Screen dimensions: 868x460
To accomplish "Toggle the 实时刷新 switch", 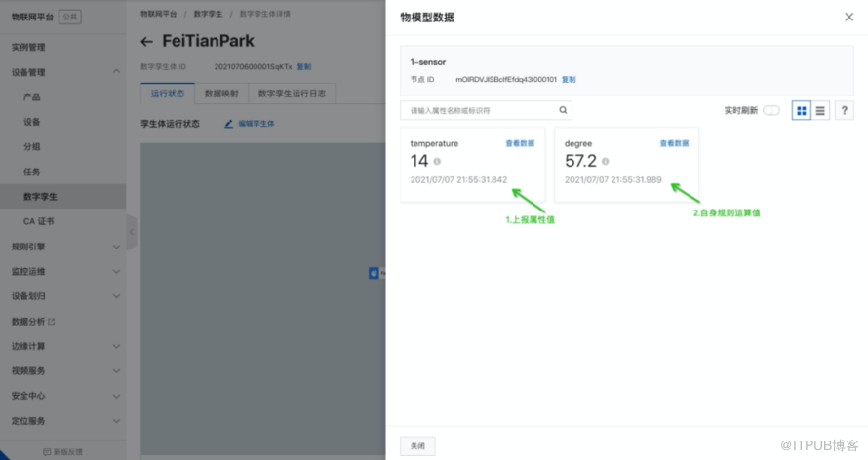I will [x=770, y=111].
